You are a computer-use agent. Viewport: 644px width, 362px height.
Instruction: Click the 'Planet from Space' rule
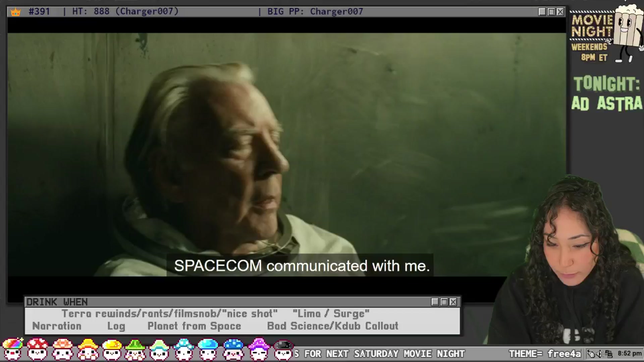pyautogui.click(x=194, y=326)
